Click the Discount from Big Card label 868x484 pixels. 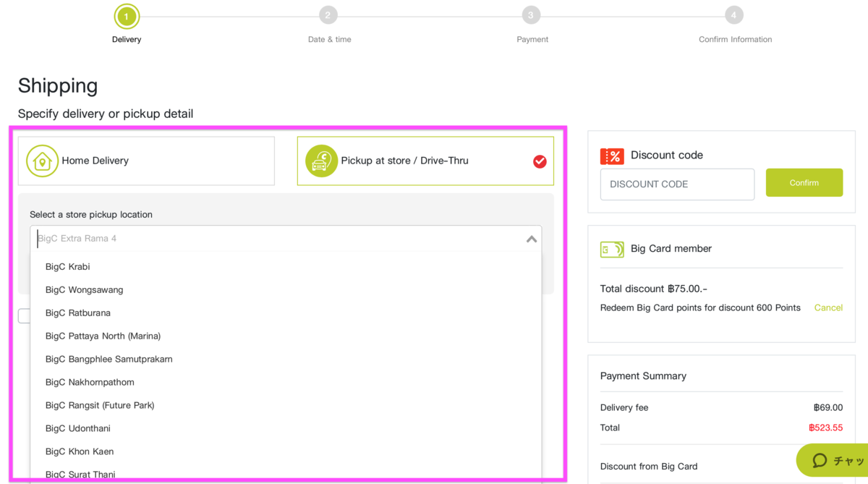(649, 467)
